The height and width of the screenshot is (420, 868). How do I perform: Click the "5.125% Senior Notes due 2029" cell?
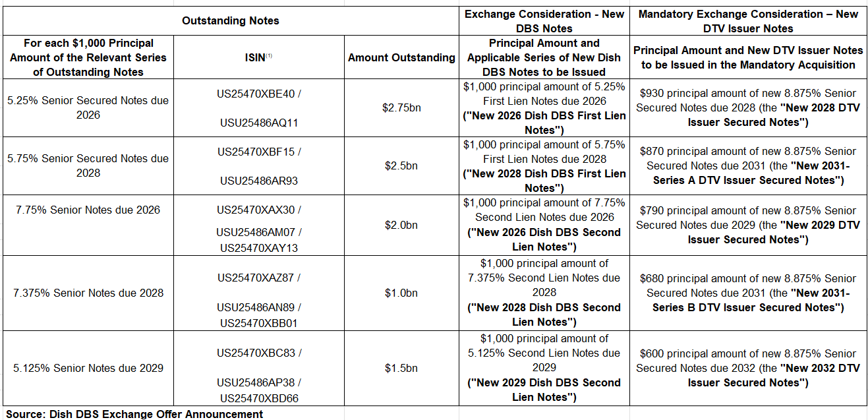(88, 368)
